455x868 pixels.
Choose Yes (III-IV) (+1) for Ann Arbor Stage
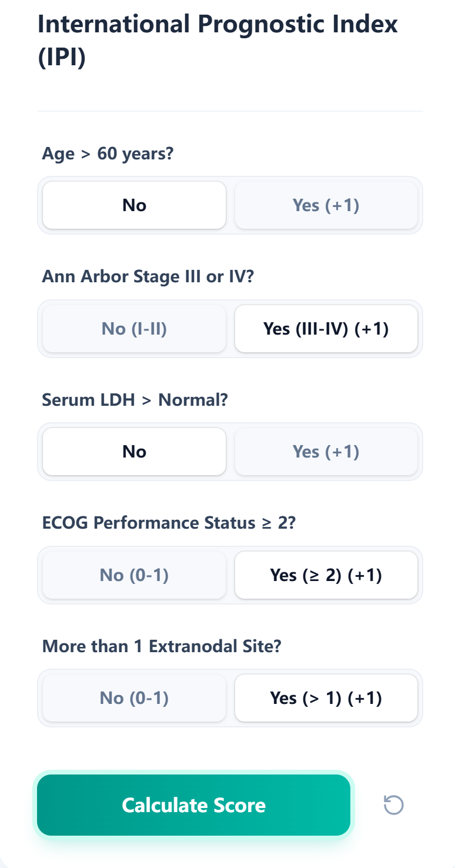326,328
